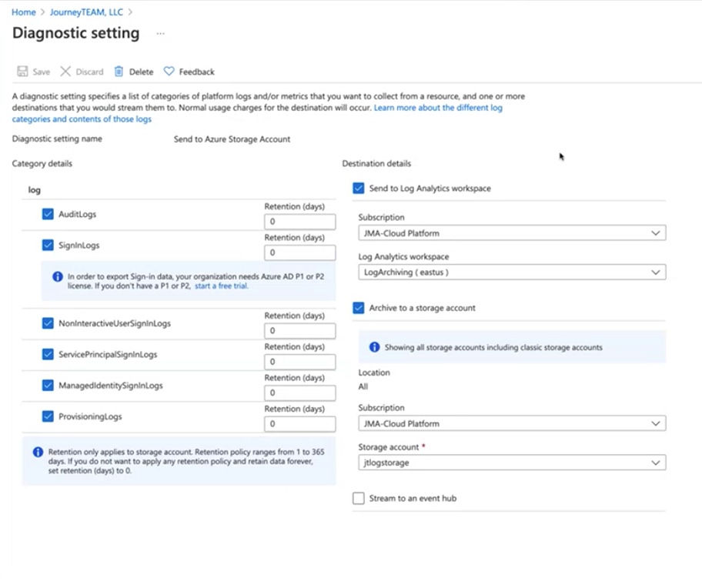This screenshot has width=702, height=588.
Task: Navigate to JourneyTEAM, LLC breadcrumb
Action: click(x=86, y=12)
